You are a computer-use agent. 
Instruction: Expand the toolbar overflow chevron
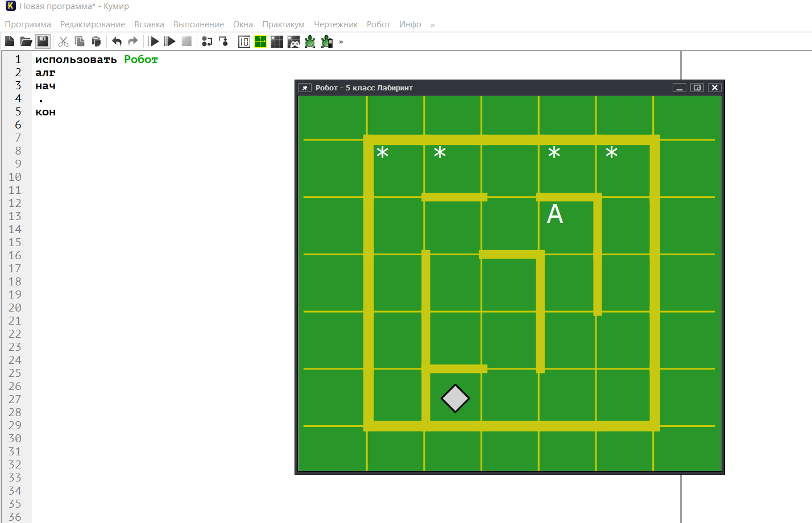(341, 41)
